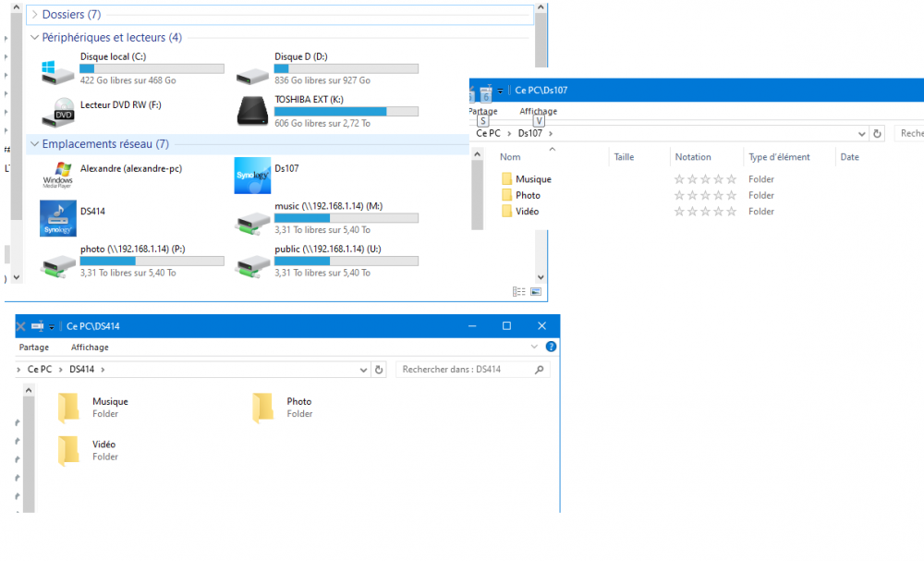Open the TOSHIBA EXT (K:) drive icon
Viewport: 924px width, 561px height.
coord(253,111)
